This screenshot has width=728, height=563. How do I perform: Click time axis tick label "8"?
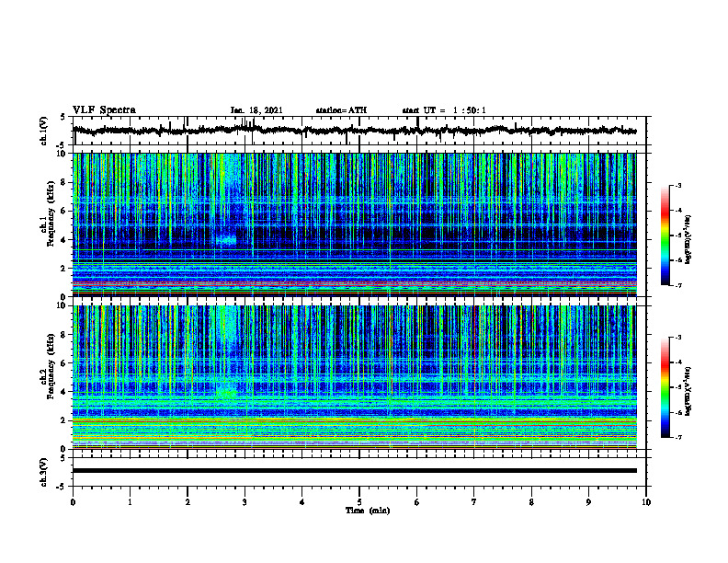(531, 502)
